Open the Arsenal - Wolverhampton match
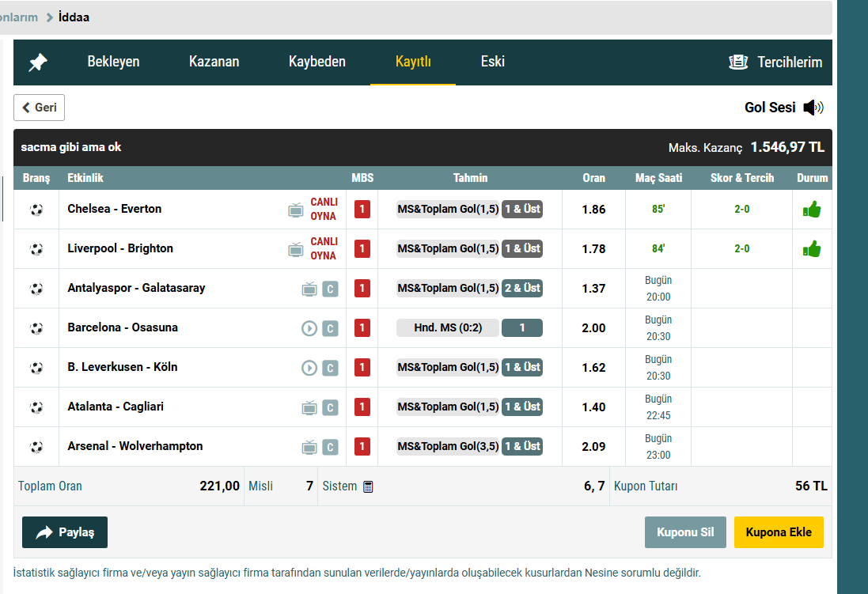This screenshot has width=868, height=594. click(x=135, y=445)
